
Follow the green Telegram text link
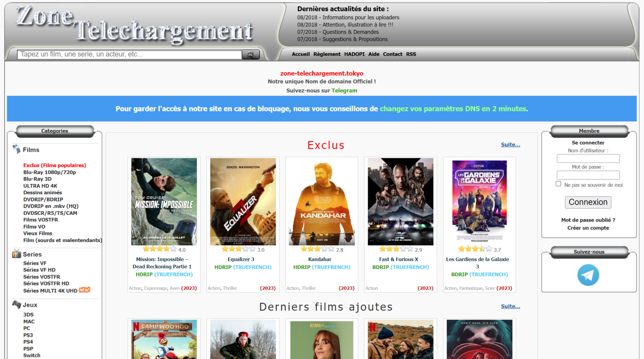[x=344, y=90]
